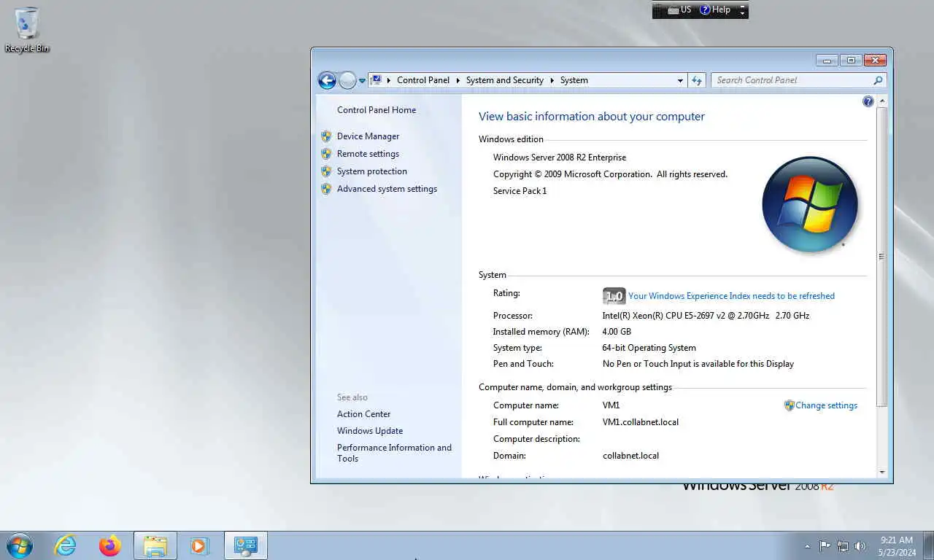Refresh the System control panel page
This screenshot has height=560, width=934.
697,80
